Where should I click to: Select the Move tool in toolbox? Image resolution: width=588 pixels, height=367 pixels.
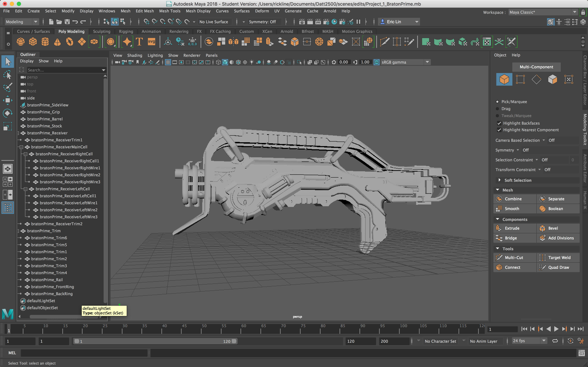tap(8, 100)
